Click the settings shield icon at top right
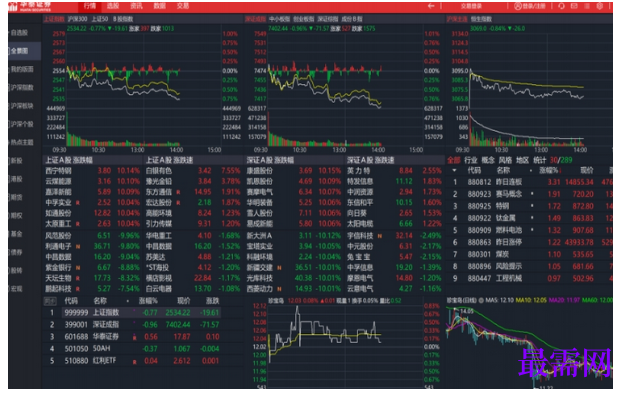This screenshot has width=630, height=394. (599, 6)
